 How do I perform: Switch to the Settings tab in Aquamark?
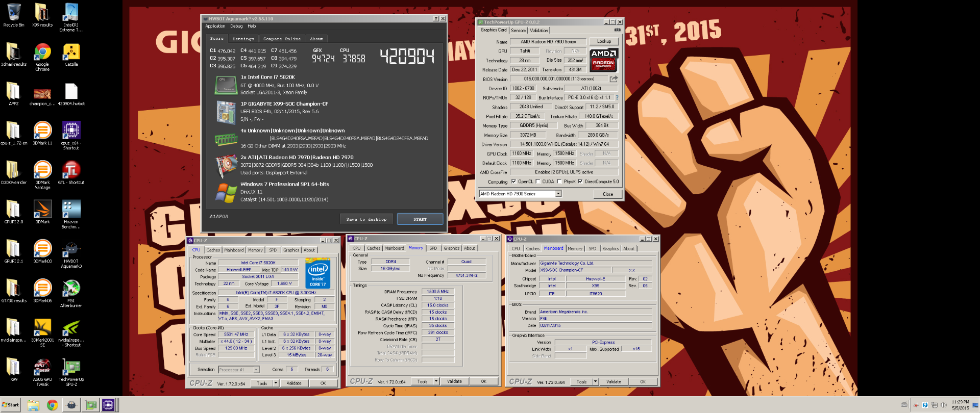(x=243, y=39)
